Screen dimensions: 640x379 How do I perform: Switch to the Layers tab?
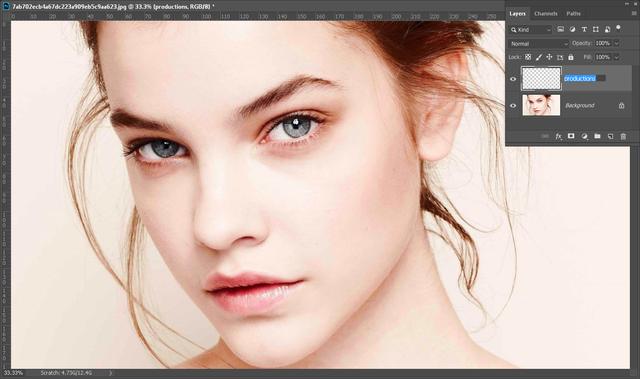pyautogui.click(x=517, y=13)
